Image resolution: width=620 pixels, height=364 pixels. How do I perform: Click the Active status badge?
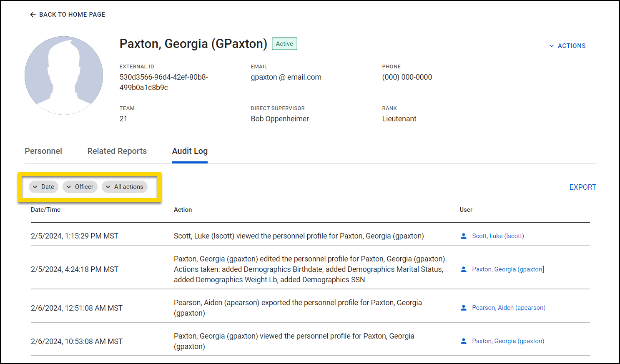[284, 43]
